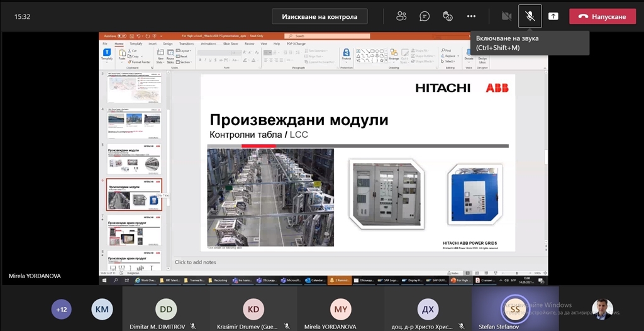Open the Design tab in PowerPoint ribbon
The height and width of the screenshot is (331, 644).
tap(168, 43)
